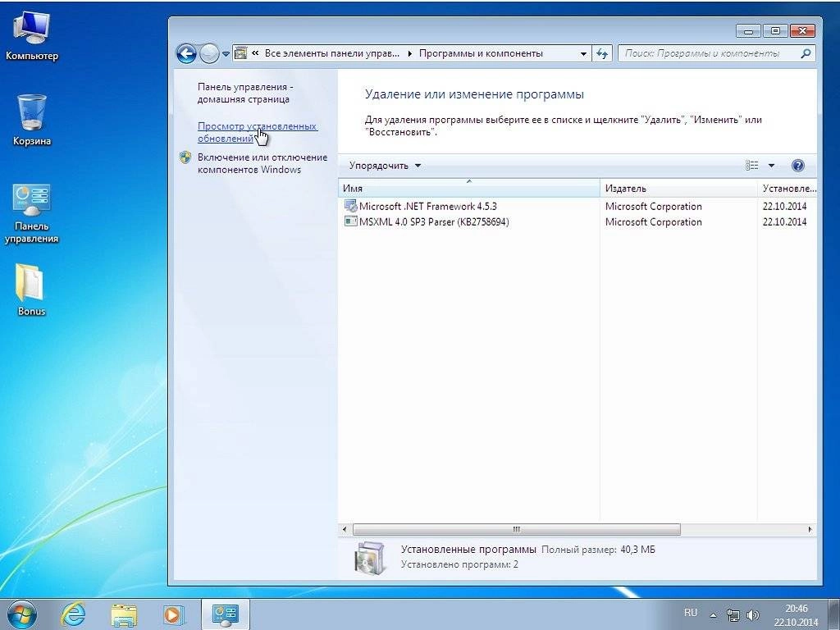
Task: Click date 22.10.2014 in MSXML row
Action: [784, 221]
